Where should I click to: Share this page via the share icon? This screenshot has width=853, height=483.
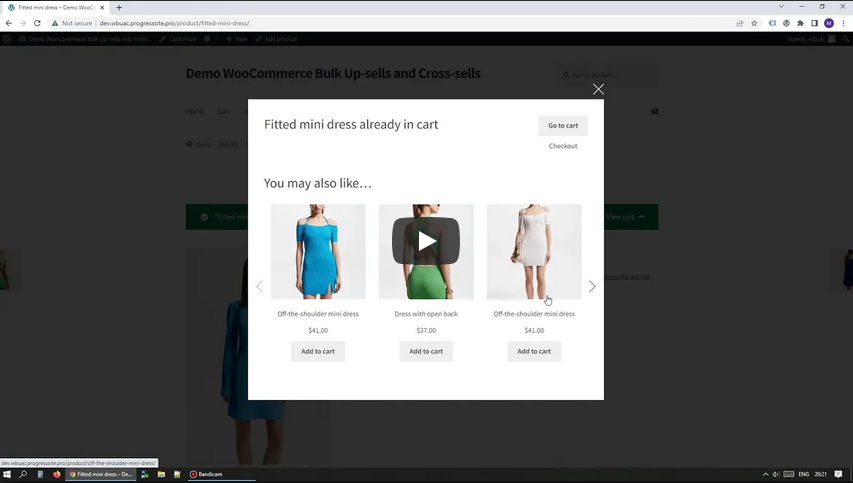point(740,23)
